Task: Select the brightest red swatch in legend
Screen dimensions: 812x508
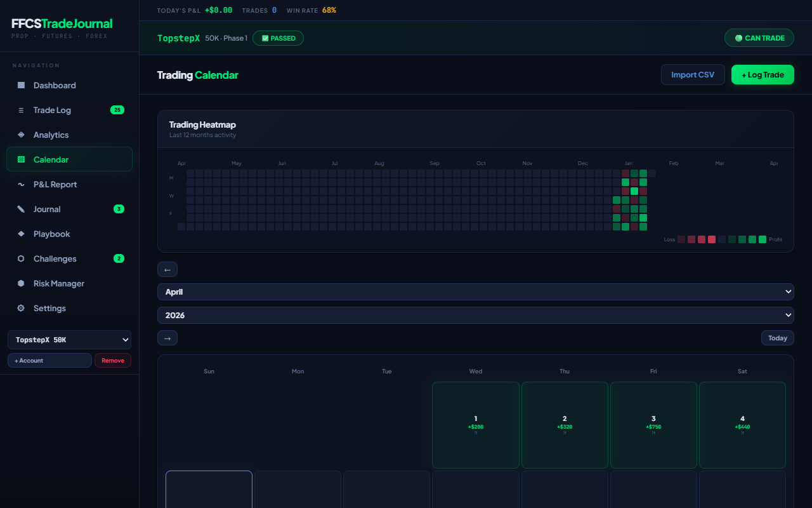Action: click(x=712, y=239)
